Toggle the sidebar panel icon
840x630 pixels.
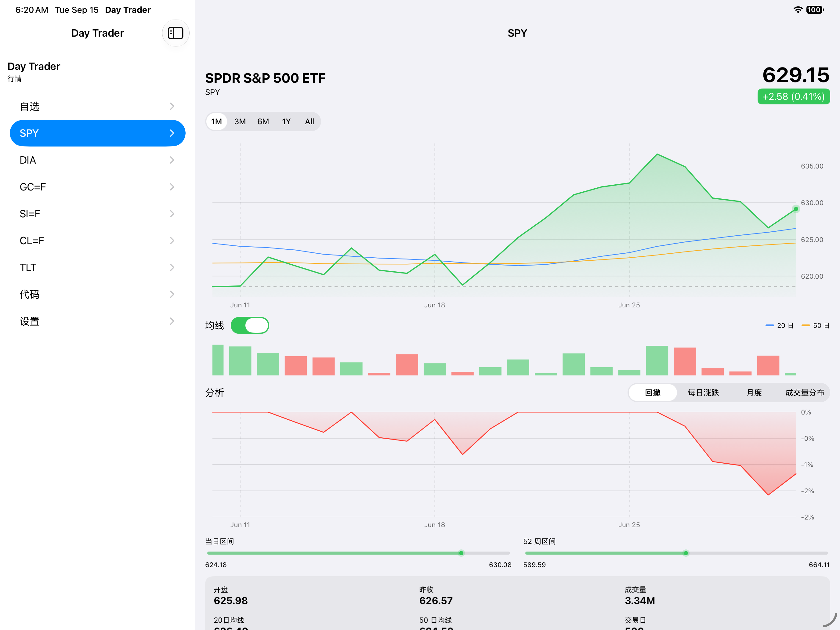tap(176, 33)
